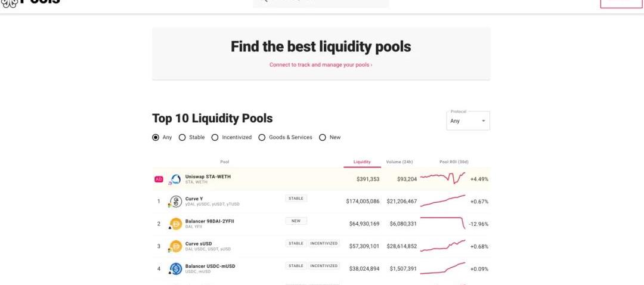Sort by Pool ROI (30d) header

pyautogui.click(x=454, y=162)
